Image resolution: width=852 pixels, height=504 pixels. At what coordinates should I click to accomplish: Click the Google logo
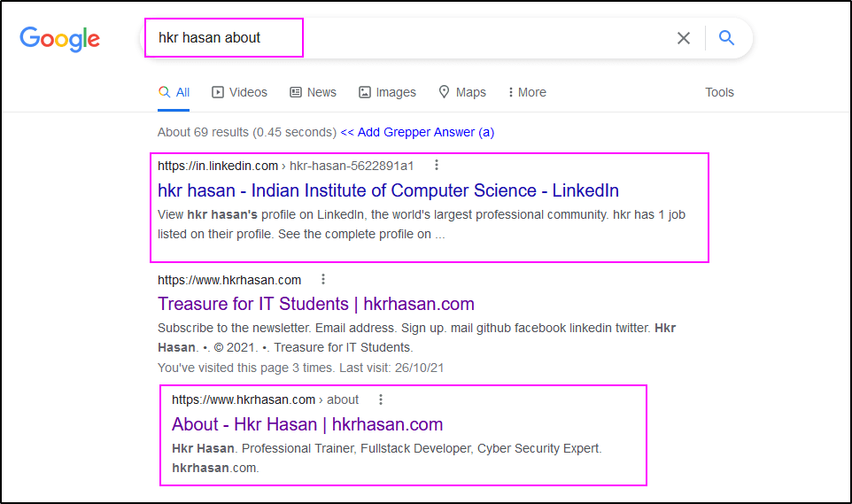tap(59, 39)
